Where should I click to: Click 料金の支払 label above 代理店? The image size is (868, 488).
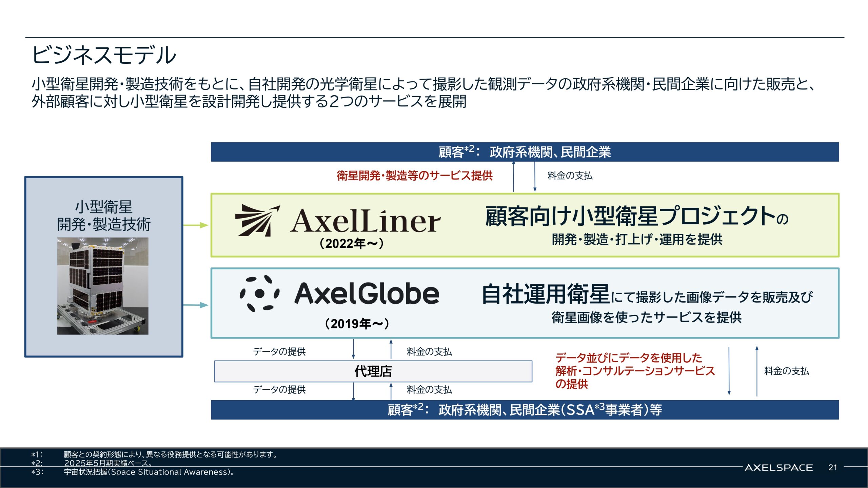click(429, 352)
